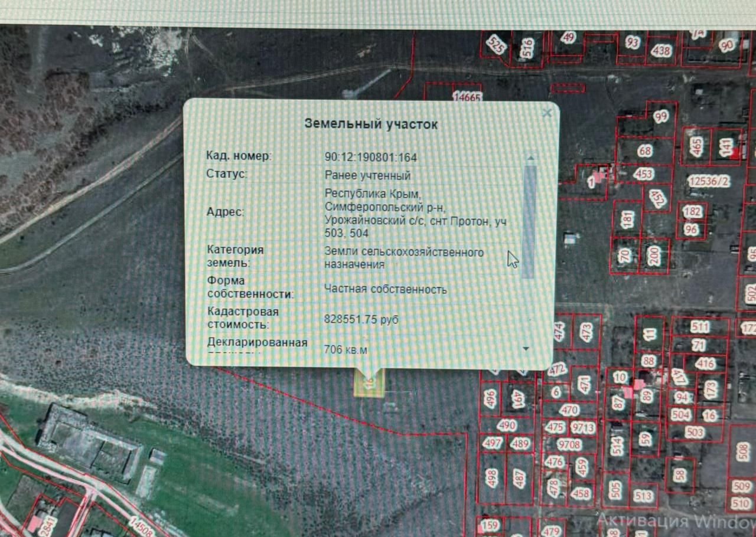Click map parcel number 9713

[x=583, y=427]
